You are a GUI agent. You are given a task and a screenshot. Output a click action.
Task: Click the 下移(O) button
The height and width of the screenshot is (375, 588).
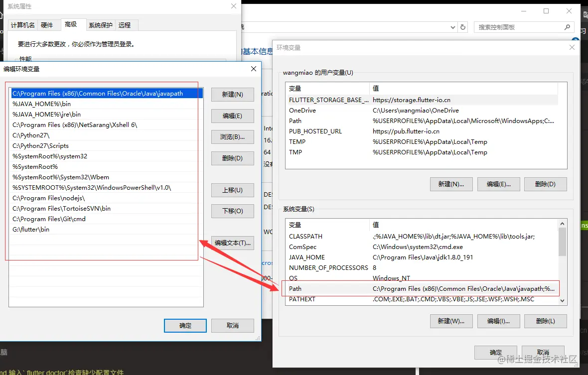[x=233, y=211]
